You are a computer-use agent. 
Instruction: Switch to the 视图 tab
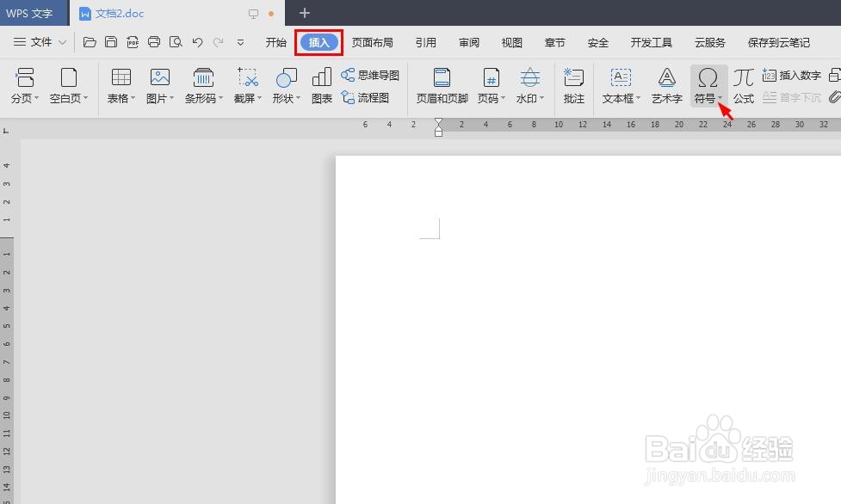coord(511,42)
